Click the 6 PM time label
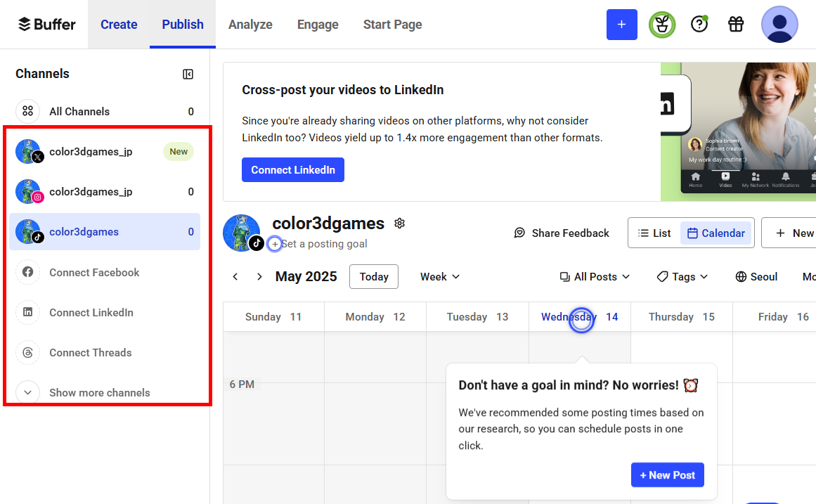This screenshot has width=816, height=504. (x=242, y=385)
